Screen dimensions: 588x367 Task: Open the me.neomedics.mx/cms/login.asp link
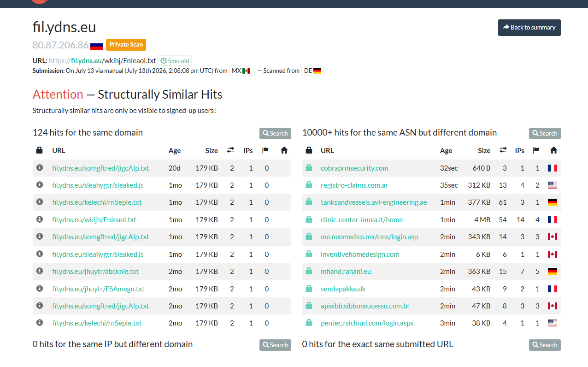(x=369, y=237)
